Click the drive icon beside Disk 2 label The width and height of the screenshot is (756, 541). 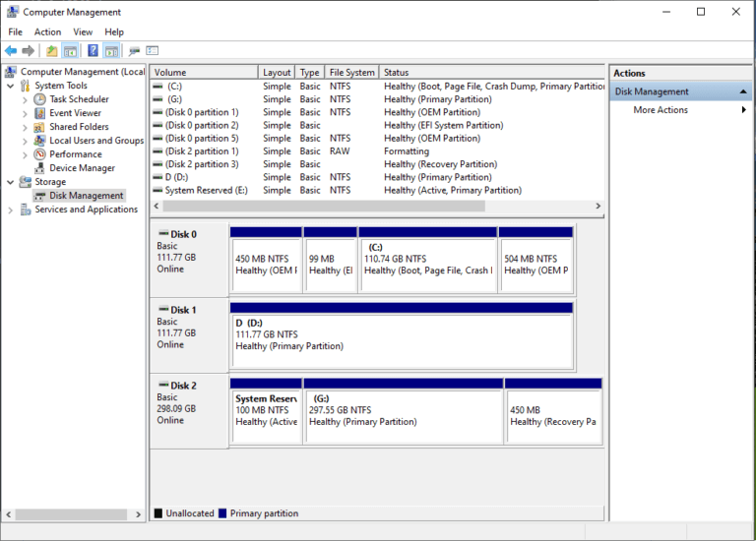(x=164, y=385)
